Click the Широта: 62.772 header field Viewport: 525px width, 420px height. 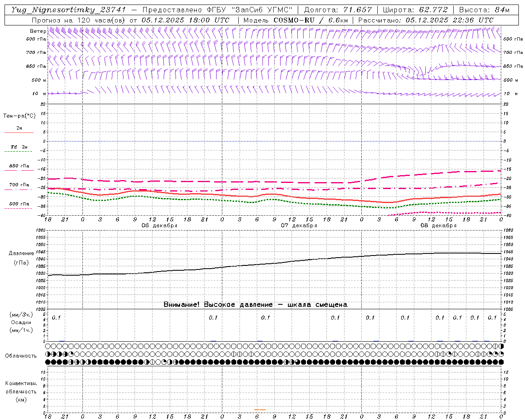415,10
